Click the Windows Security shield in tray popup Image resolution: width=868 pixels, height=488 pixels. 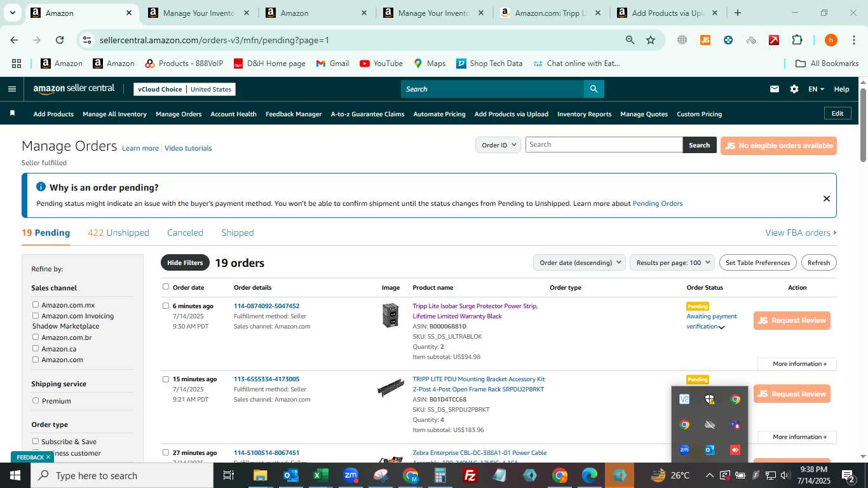709,399
